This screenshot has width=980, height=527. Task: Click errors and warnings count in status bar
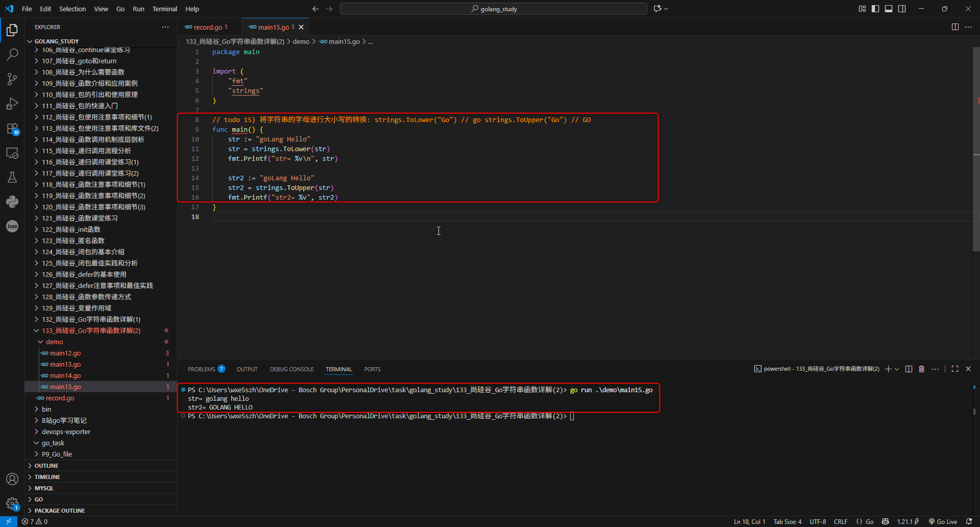point(35,521)
